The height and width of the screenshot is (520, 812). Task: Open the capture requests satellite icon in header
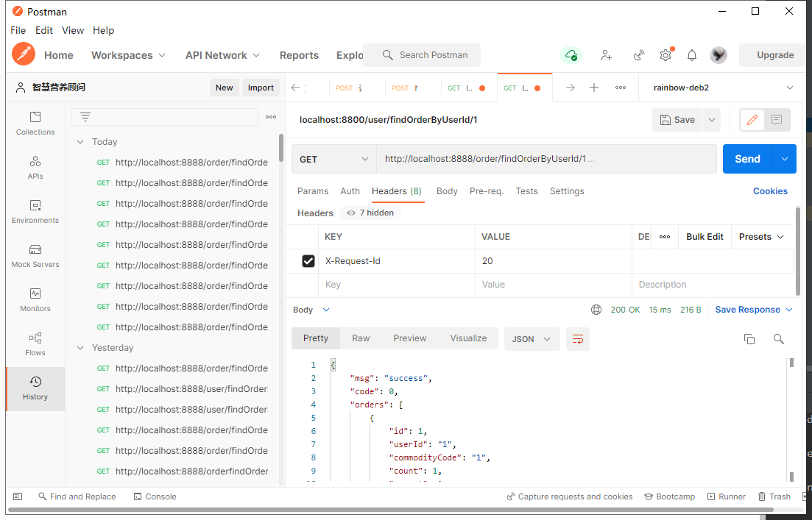639,55
